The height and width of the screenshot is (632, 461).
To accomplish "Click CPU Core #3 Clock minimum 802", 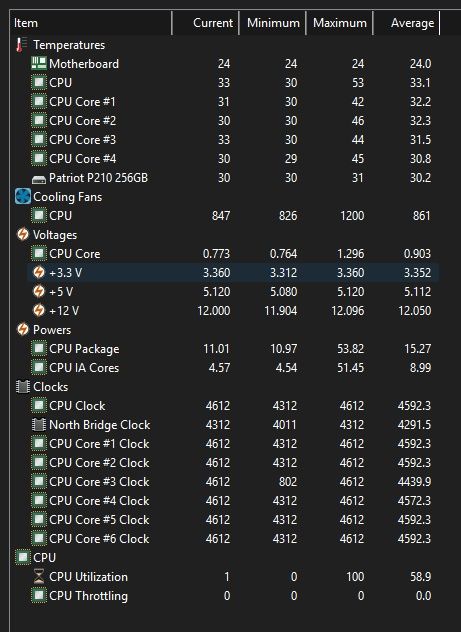I will [x=288, y=482].
